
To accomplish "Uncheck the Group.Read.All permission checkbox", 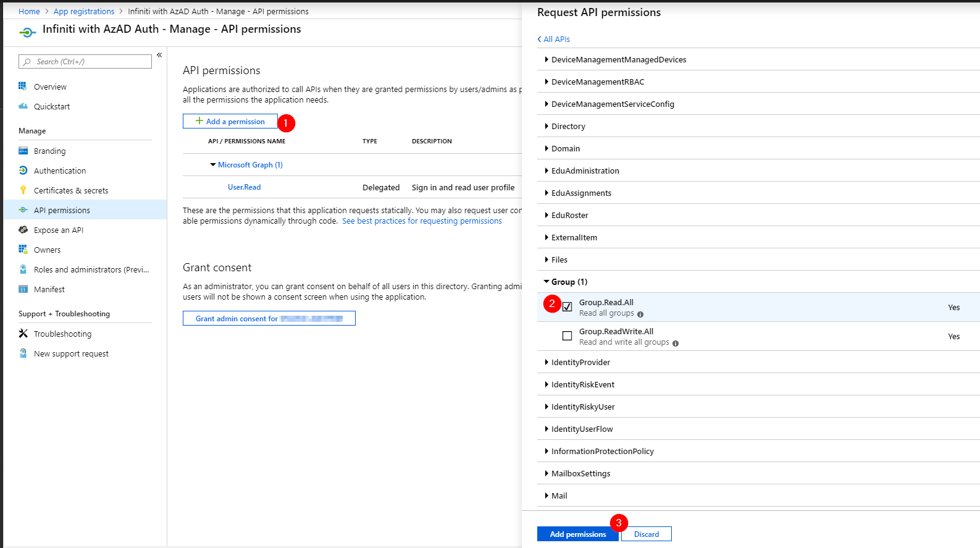I will pyautogui.click(x=567, y=307).
